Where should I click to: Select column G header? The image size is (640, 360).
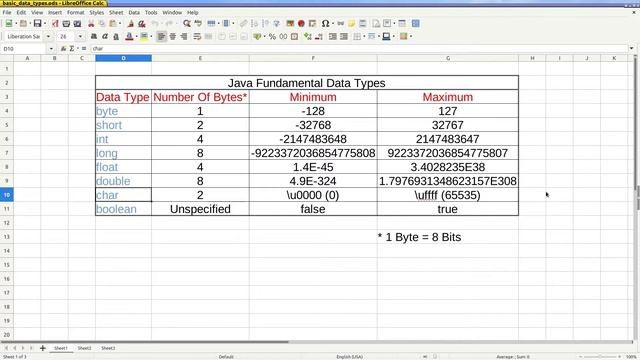(448, 58)
